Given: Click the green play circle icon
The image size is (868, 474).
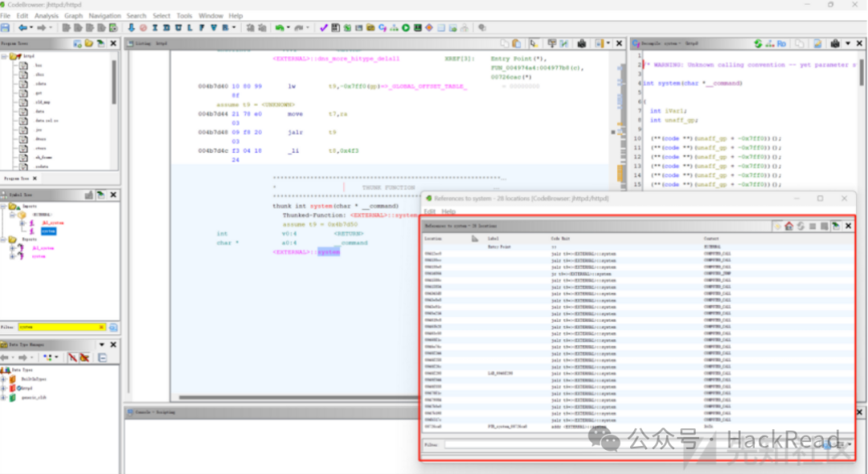Looking at the screenshot, I should point(406,27).
